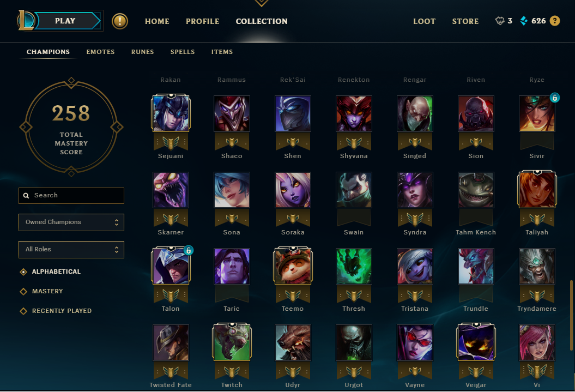Open the Emotes tab

coord(100,52)
